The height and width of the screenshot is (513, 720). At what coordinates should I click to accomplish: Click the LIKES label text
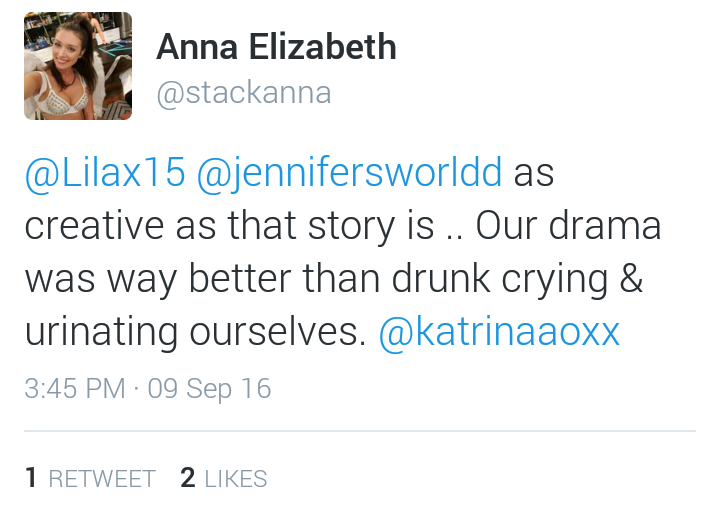236,479
